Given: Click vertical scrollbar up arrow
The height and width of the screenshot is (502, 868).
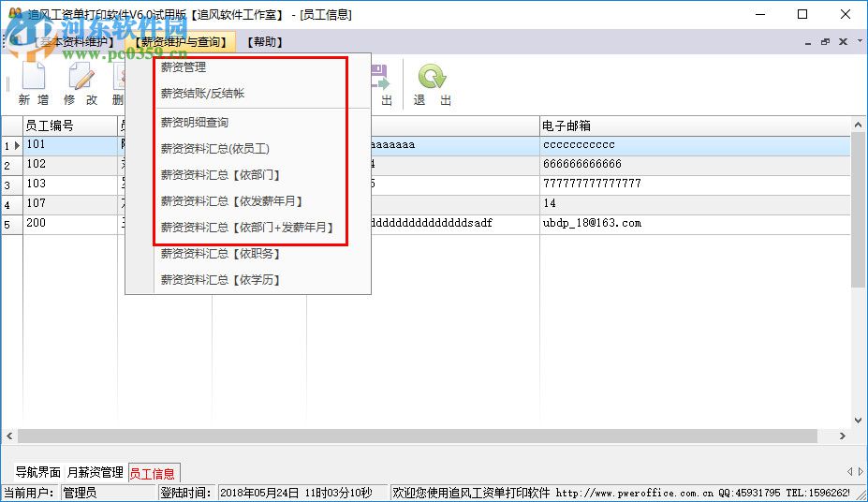Looking at the screenshot, I should [859, 125].
